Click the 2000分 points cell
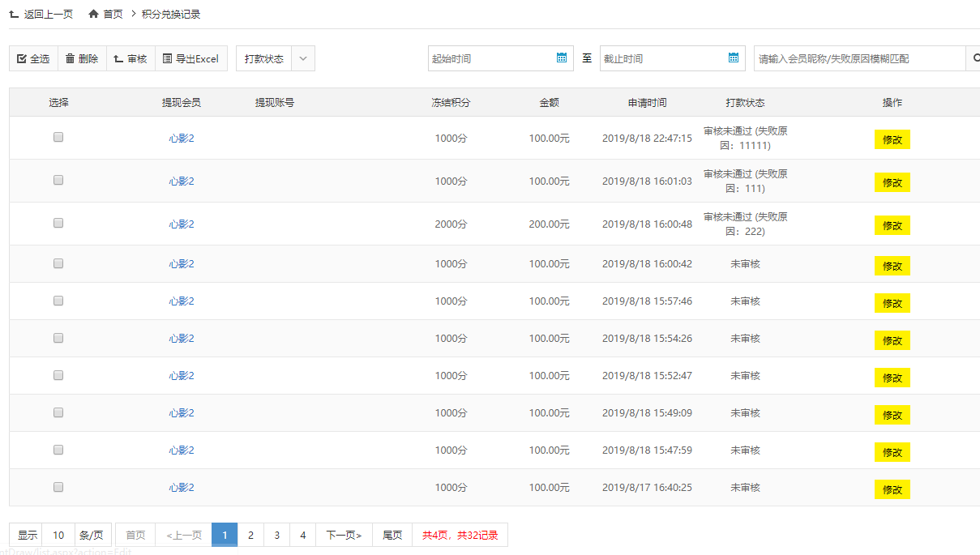This screenshot has width=980, height=555. (451, 224)
